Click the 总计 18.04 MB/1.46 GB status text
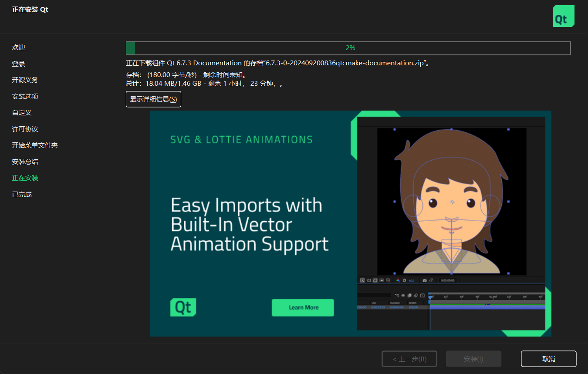This screenshot has height=374, width=588. tap(205, 83)
